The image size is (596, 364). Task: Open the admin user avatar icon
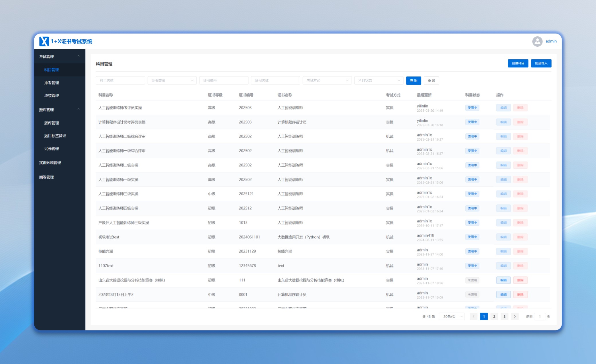(x=537, y=42)
